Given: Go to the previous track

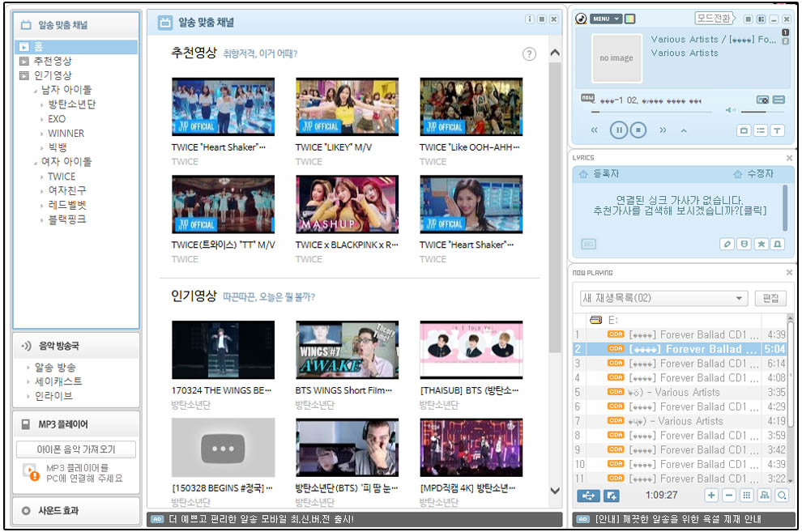Looking at the screenshot, I should (595, 130).
